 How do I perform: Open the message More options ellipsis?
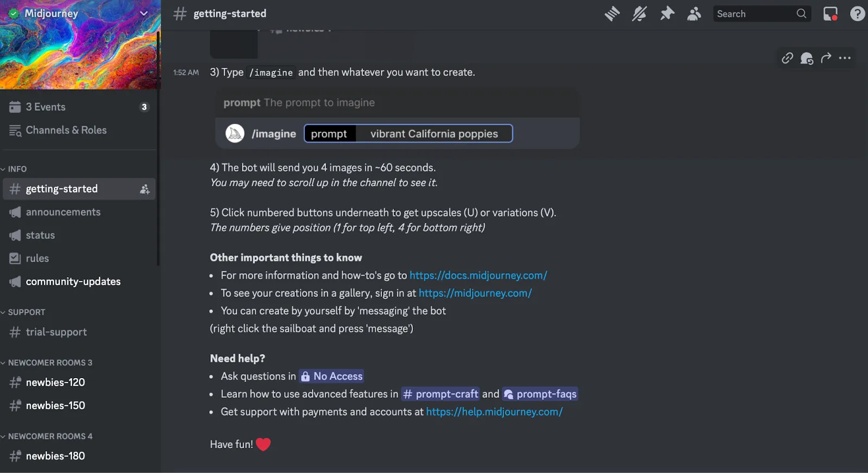click(x=845, y=58)
